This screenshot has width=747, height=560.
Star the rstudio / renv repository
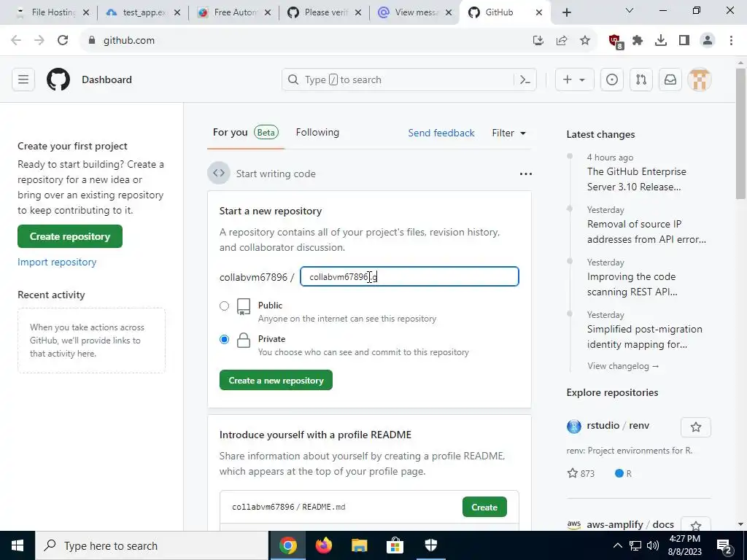695,427
